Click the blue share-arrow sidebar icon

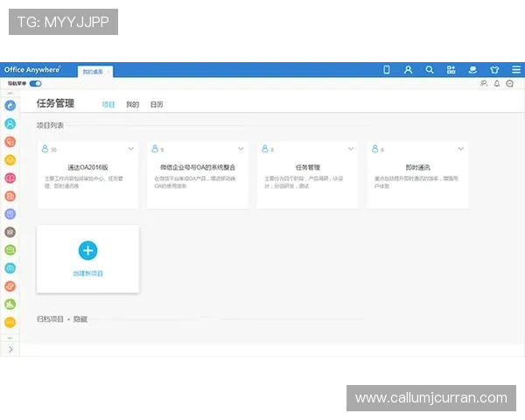coord(10,106)
